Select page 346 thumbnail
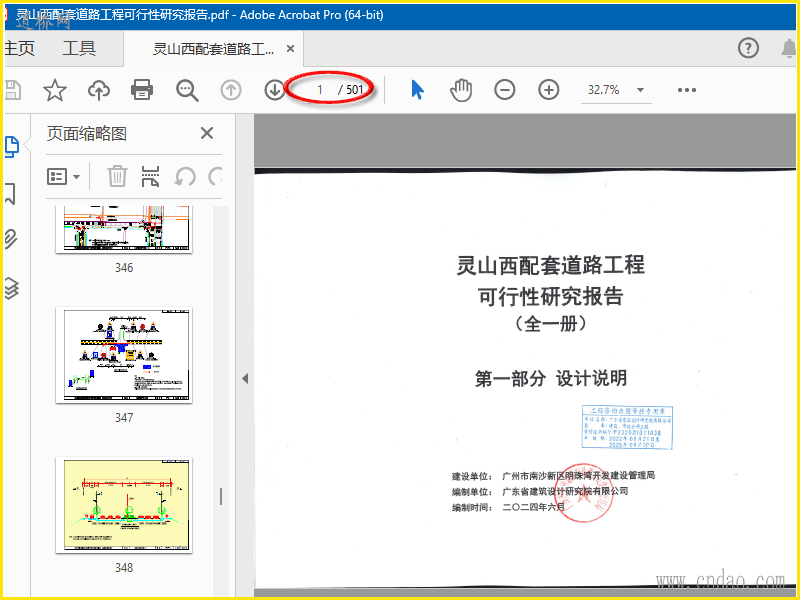The width and height of the screenshot is (800, 600). pos(124,229)
